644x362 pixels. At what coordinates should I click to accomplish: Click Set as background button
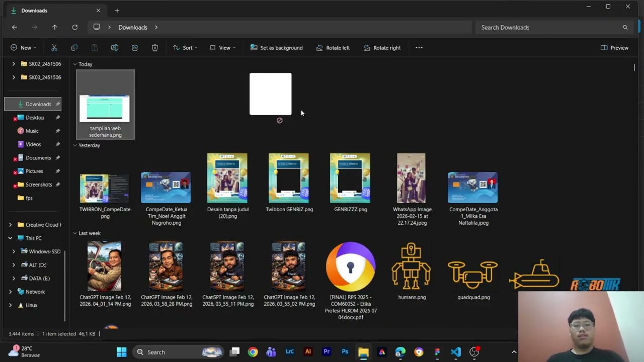pyautogui.click(x=277, y=48)
